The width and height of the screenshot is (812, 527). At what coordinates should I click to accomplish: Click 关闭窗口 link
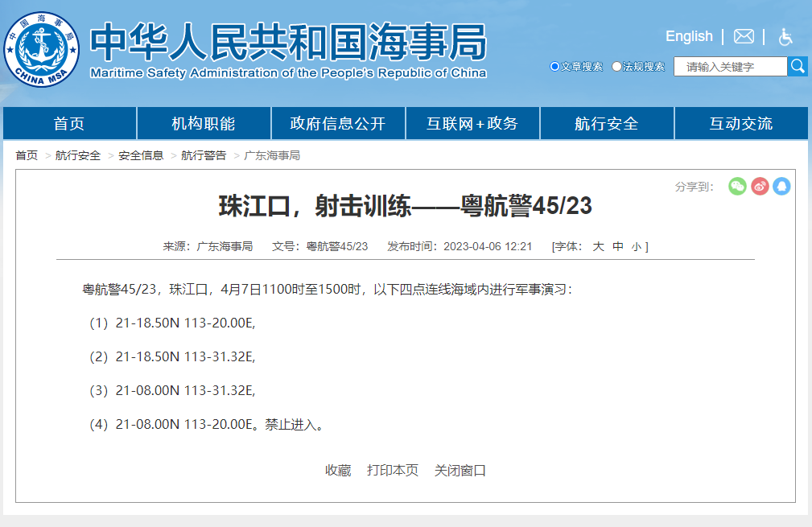coord(460,471)
